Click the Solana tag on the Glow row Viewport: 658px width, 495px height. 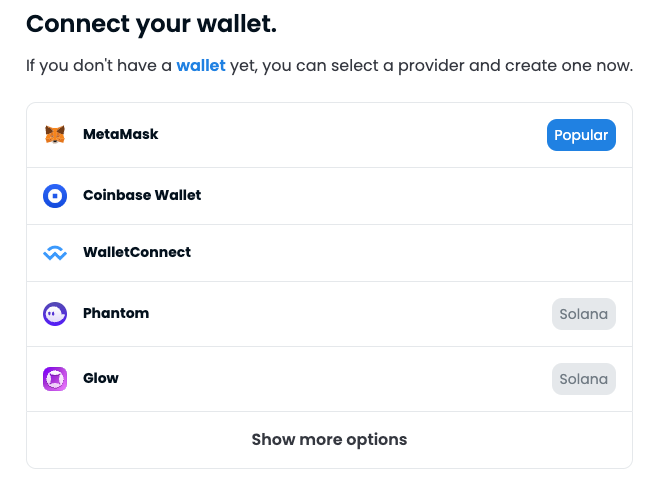coord(583,379)
